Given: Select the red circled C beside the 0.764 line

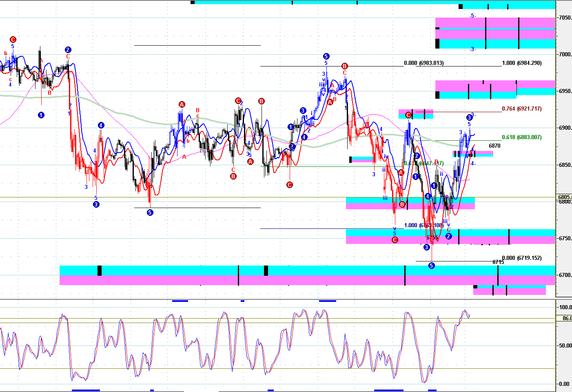Looking at the screenshot, I should tap(408, 115).
